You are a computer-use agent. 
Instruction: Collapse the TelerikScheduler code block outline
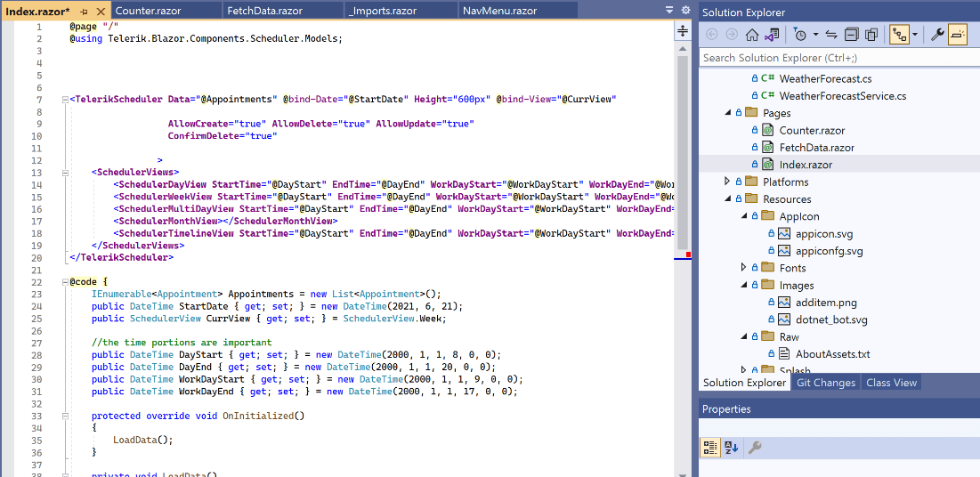[x=65, y=100]
